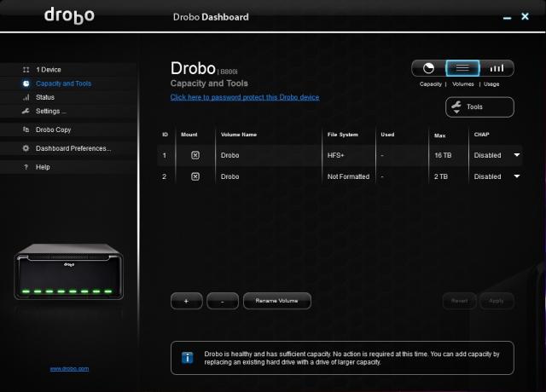Add a new volume with plus button

pos(186,301)
